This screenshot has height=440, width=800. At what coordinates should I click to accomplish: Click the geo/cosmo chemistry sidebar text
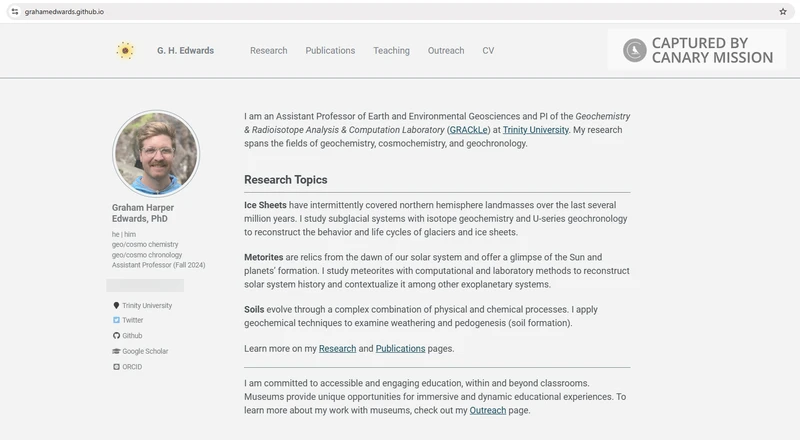(x=145, y=245)
